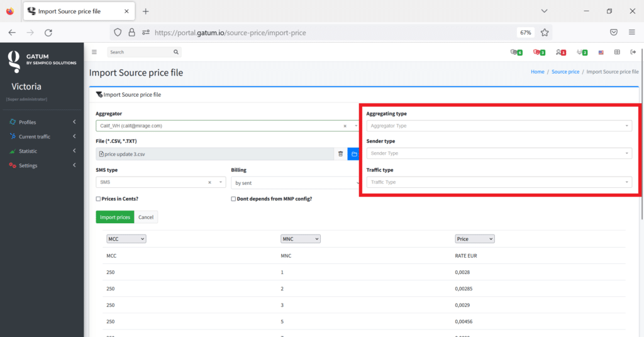Open the grid layout icon in header
The width and height of the screenshot is (644, 337).
tap(617, 52)
